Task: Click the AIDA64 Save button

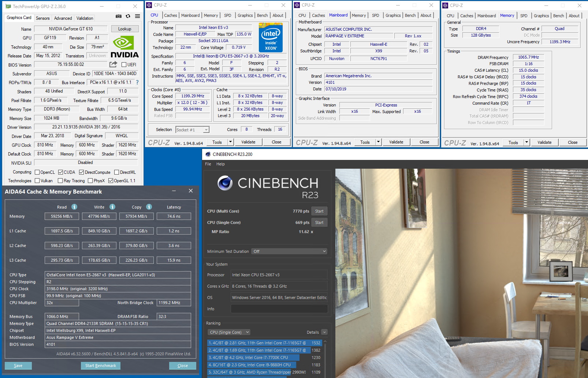Action: [18, 366]
